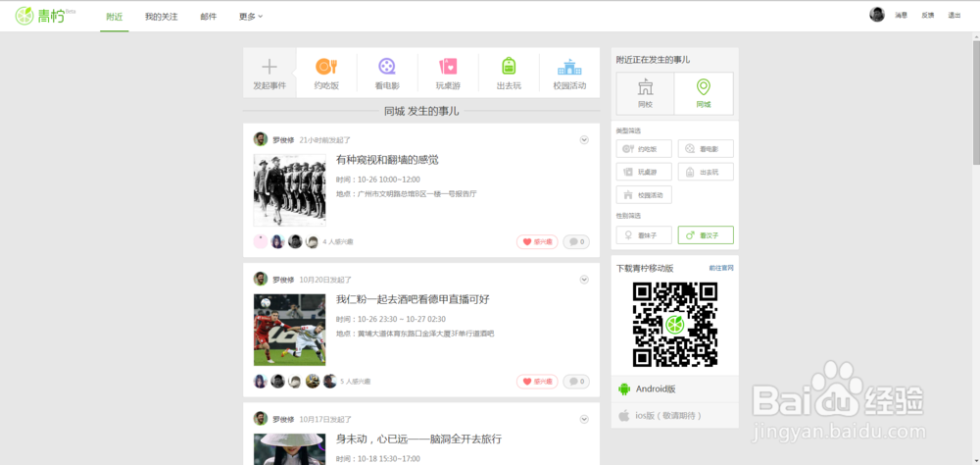Choose the 校园活动 campus category in the top bar
This screenshot has width=980, height=465.
pos(569,74)
